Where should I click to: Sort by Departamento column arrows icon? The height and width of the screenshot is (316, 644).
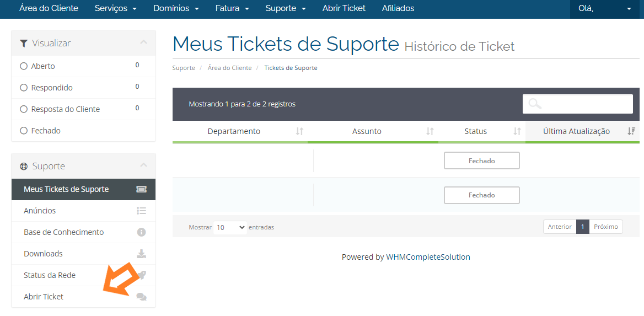299,131
